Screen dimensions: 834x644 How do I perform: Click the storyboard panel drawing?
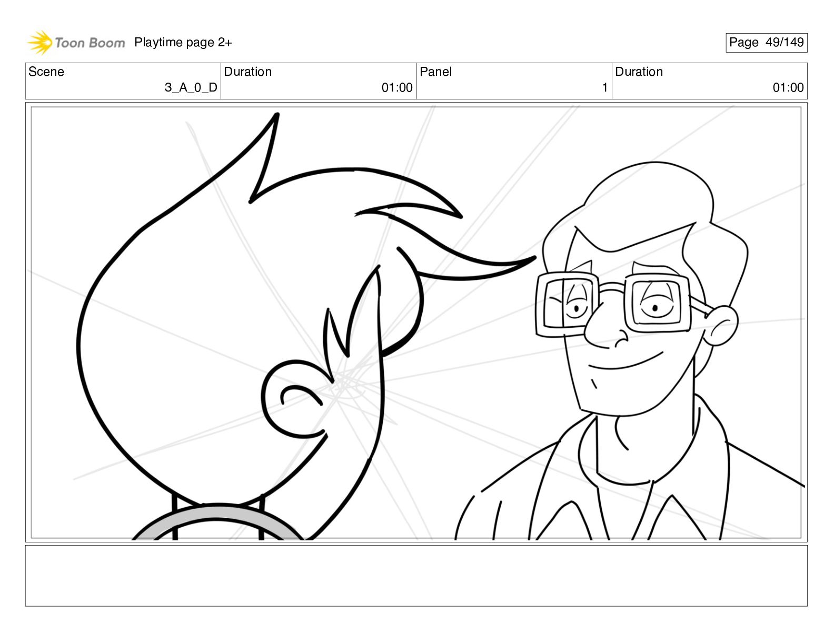point(416,323)
